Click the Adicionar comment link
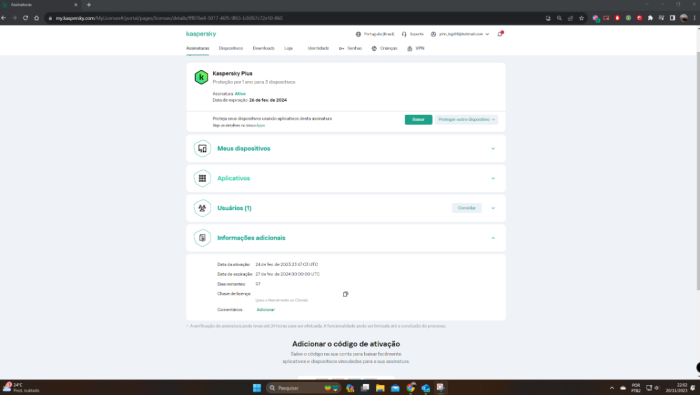The height and width of the screenshot is (395, 700). pyautogui.click(x=266, y=310)
